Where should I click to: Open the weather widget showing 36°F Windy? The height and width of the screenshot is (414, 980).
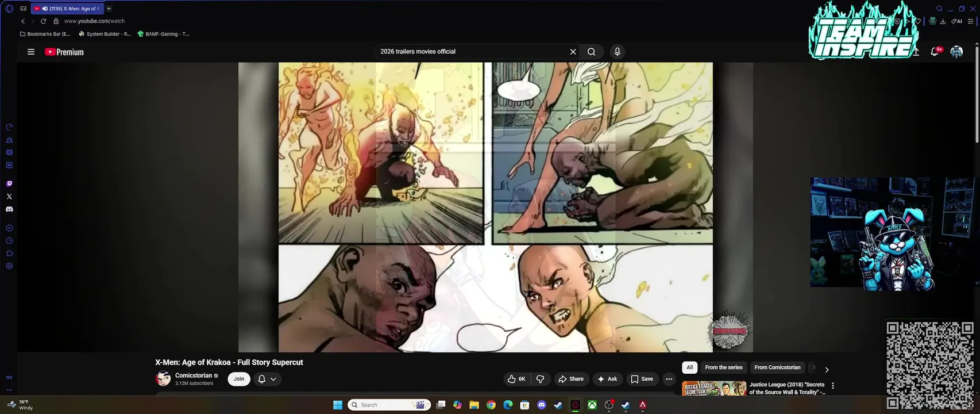click(x=20, y=405)
